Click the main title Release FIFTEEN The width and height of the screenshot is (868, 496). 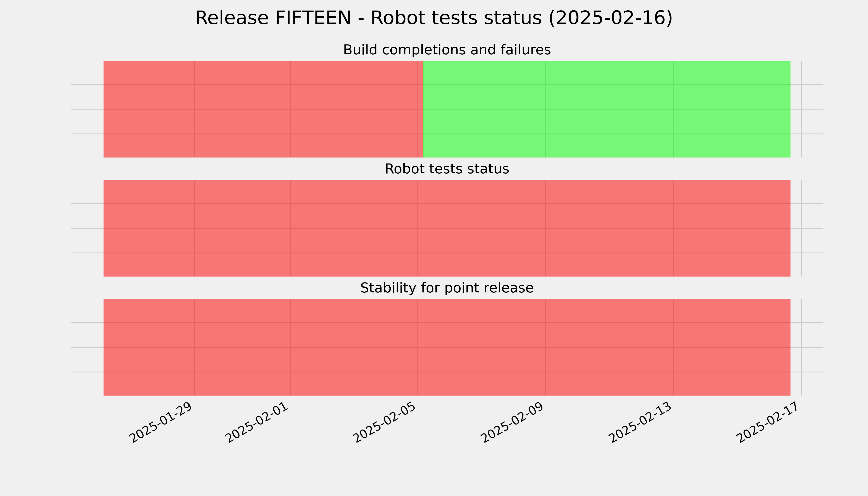(434, 18)
